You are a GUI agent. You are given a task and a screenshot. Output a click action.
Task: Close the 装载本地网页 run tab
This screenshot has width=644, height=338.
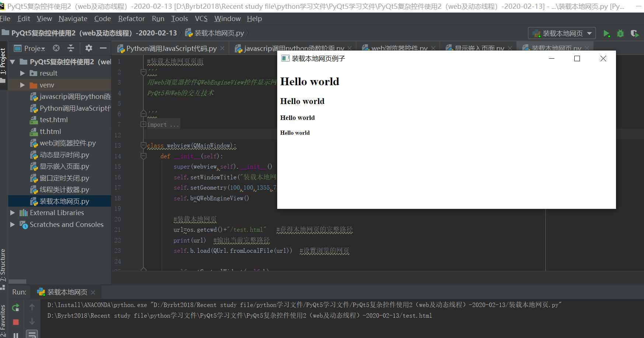(93, 293)
